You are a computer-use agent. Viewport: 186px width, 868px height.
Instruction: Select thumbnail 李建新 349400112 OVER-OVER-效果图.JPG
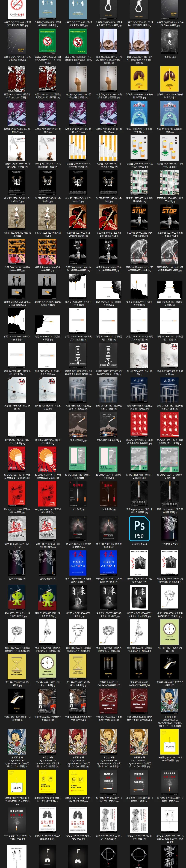pyautogui.click(x=108, y=667)
